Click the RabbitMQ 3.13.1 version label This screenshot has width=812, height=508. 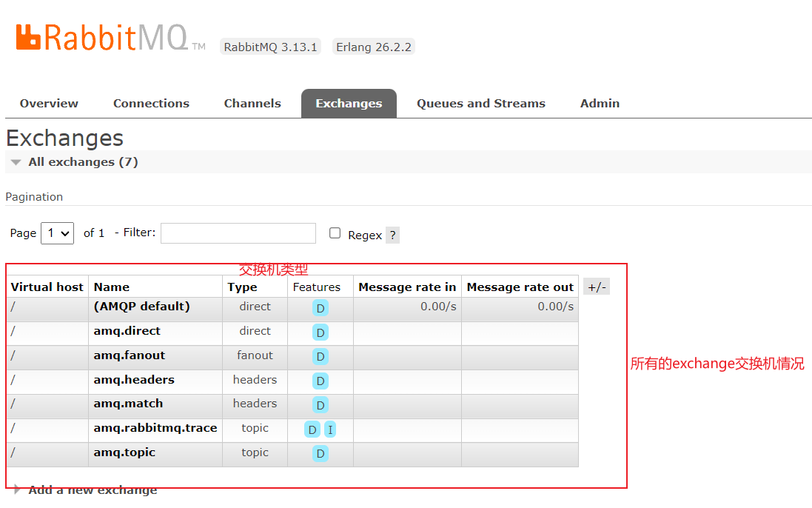[270, 47]
